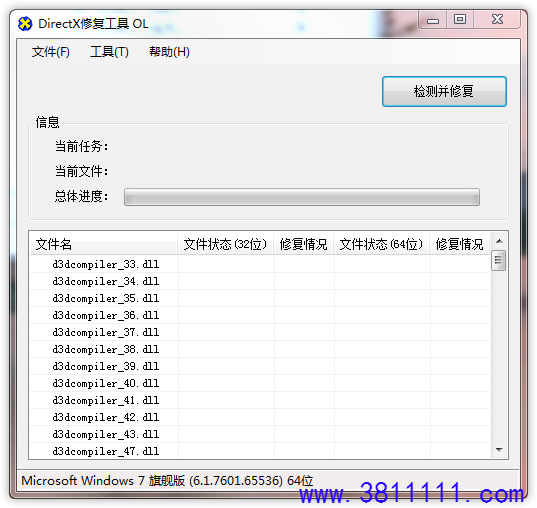Image resolution: width=537 pixels, height=508 pixels.
Task: Click the file list scrollbar thumb
Action: tap(499, 260)
